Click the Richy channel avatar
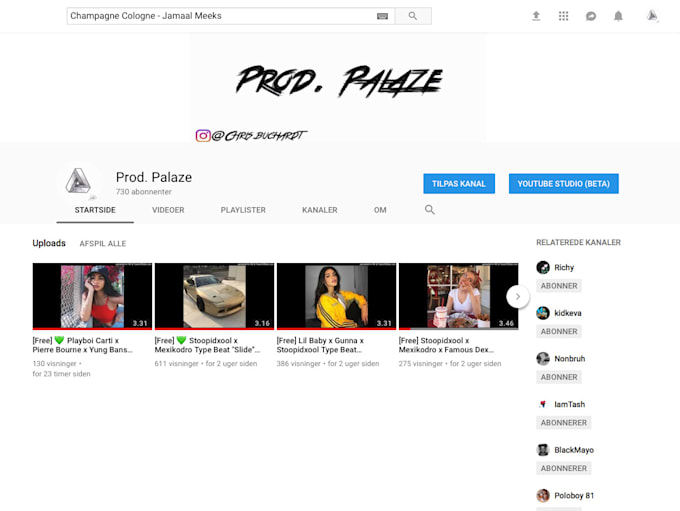The height and width of the screenshot is (511, 680). tap(543, 267)
